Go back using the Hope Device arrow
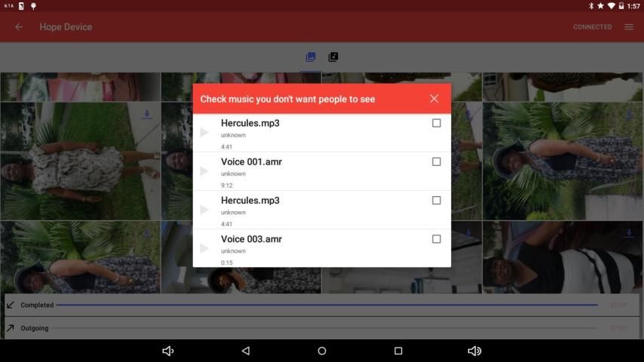The image size is (644, 362). (x=19, y=27)
